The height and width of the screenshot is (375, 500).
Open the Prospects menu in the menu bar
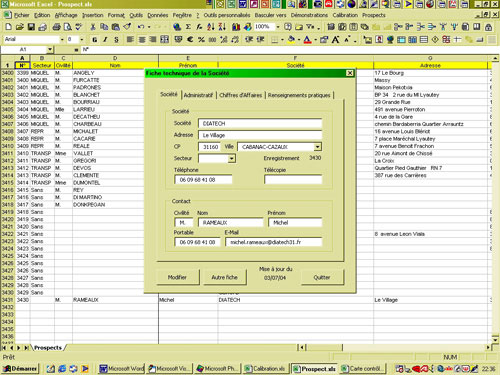[x=374, y=15]
